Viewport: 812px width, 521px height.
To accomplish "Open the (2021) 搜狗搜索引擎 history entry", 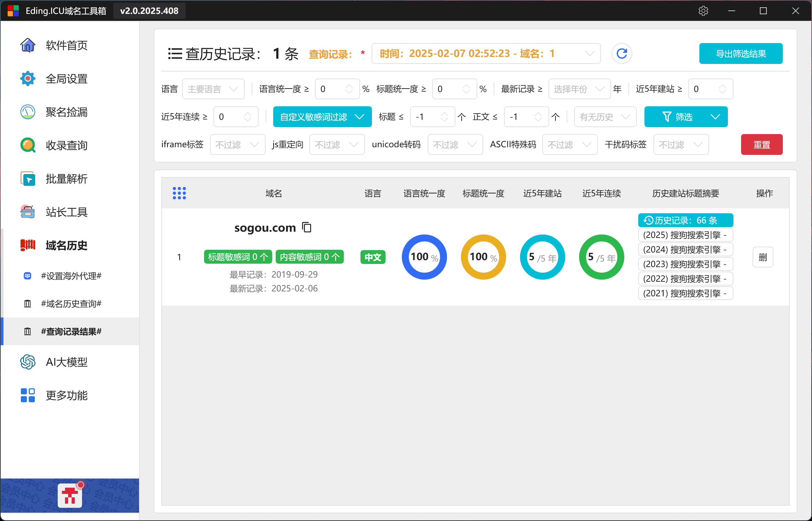I will [x=685, y=293].
